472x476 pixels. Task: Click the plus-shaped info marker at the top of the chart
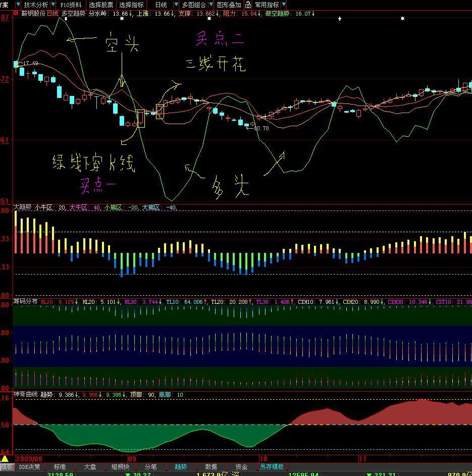click(340, 19)
